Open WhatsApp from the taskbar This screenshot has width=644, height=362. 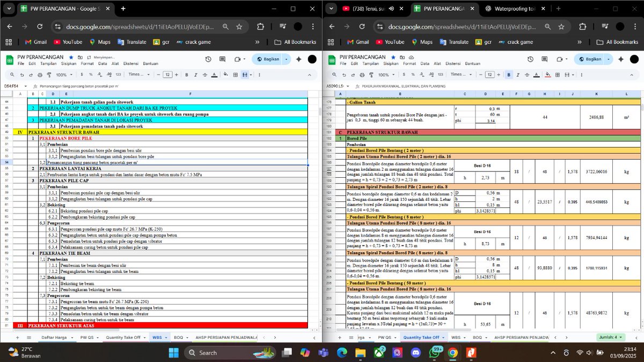(x=434, y=352)
